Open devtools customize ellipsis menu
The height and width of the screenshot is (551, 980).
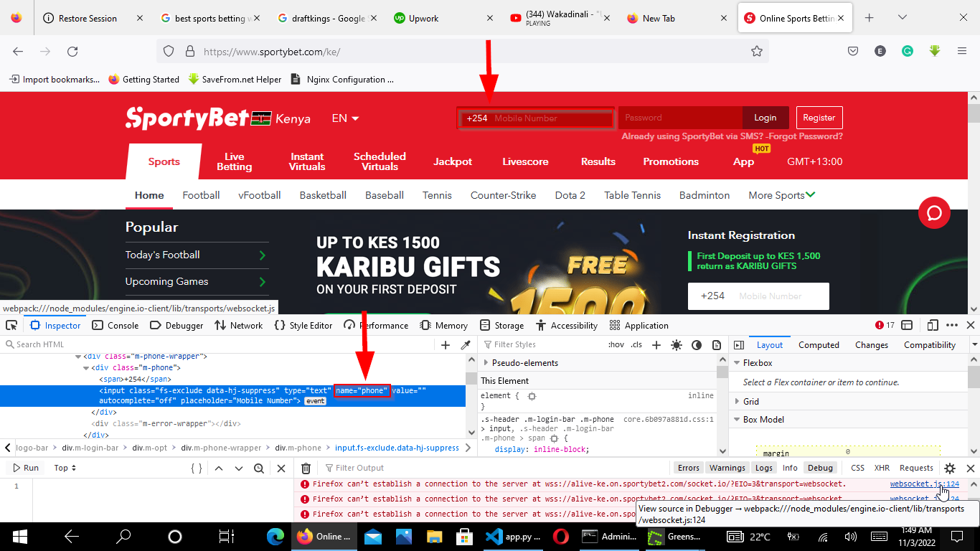[x=952, y=325]
